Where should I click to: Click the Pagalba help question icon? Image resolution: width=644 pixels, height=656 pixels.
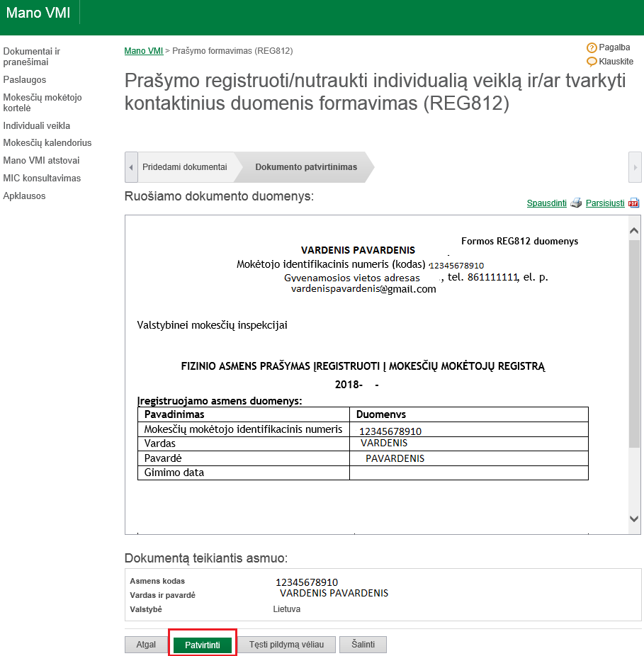pyautogui.click(x=592, y=48)
